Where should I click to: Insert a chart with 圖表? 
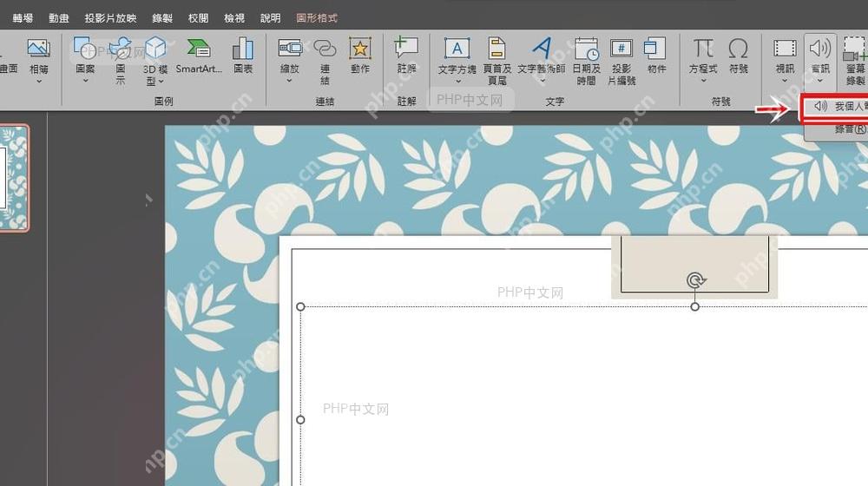[x=243, y=56]
